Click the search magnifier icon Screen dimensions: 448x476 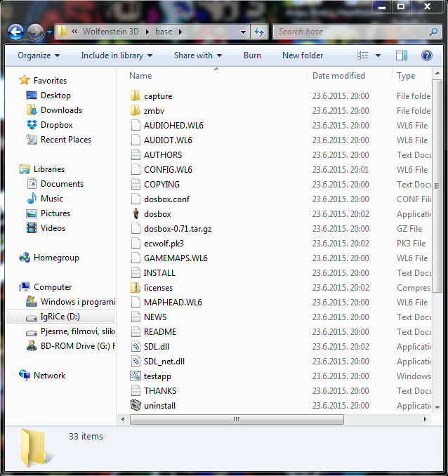[x=434, y=32]
